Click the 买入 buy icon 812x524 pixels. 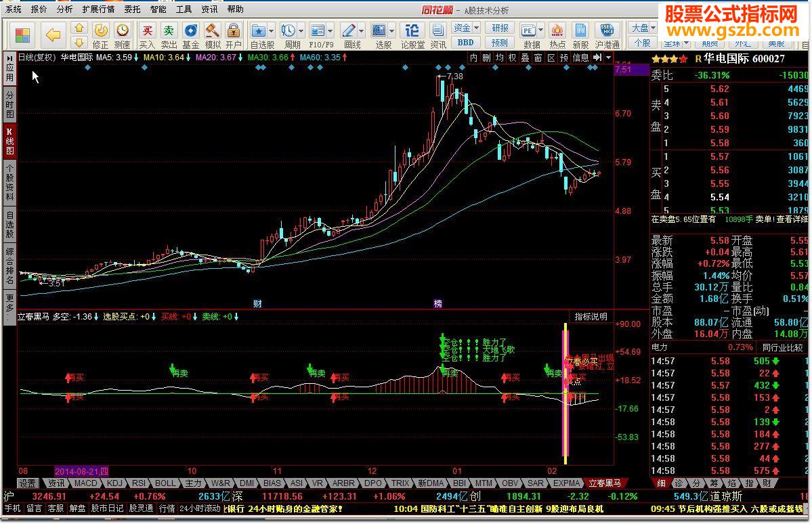coord(147,35)
